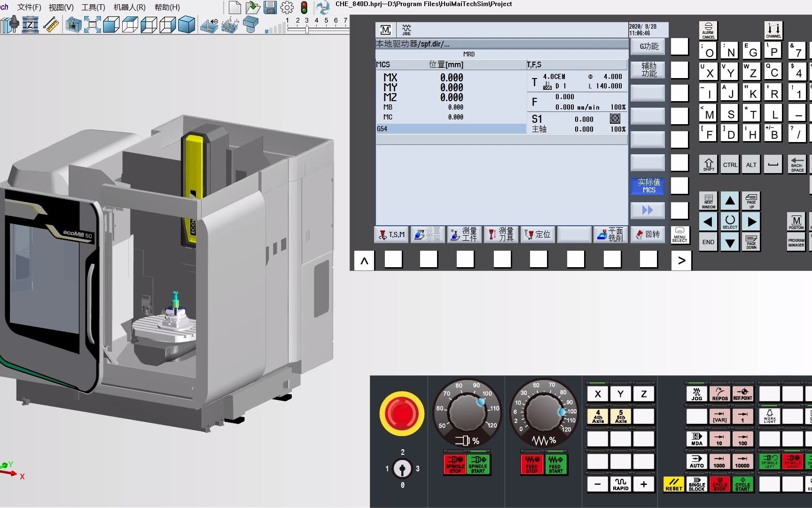Screen dimensions: 812x508
Task: Open MENU SELECT key
Action: coord(679,235)
